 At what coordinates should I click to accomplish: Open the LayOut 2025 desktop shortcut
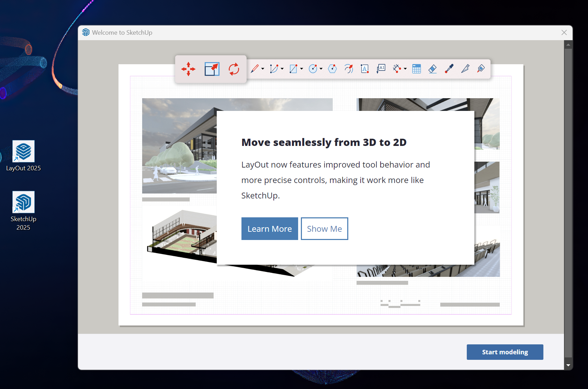tap(23, 156)
